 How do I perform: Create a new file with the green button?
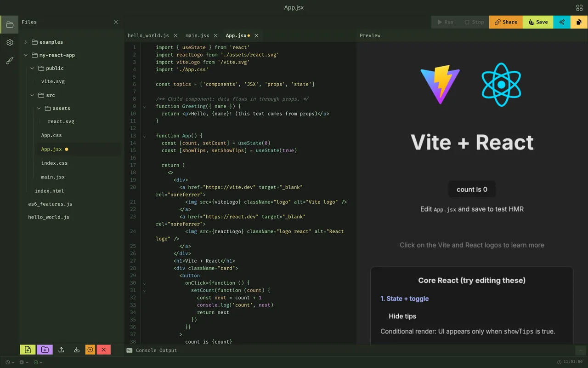pyautogui.click(x=28, y=350)
